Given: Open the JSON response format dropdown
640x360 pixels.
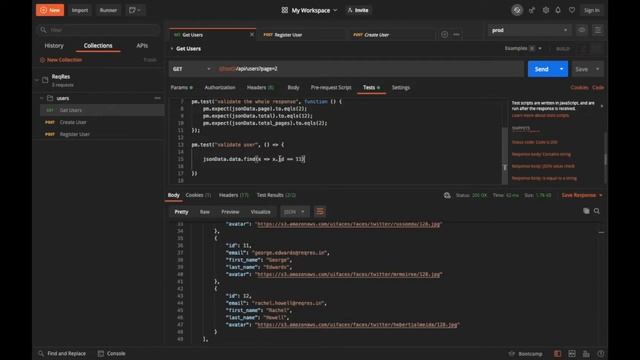Looking at the screenshot, I should point(294,212).
